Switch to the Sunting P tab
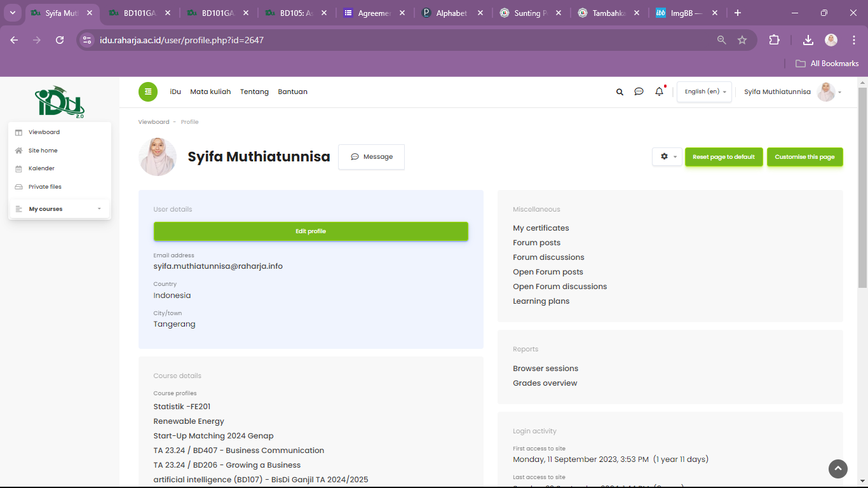 (531, 13)
